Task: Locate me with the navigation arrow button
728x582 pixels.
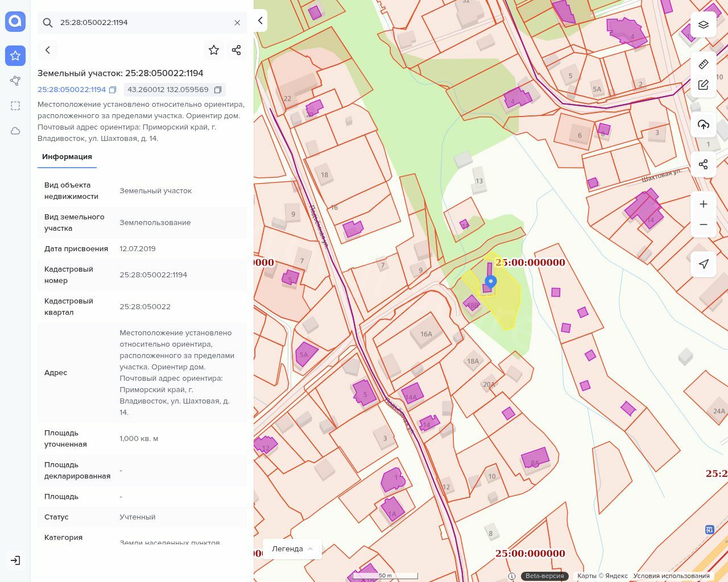Action: [704, 264]
